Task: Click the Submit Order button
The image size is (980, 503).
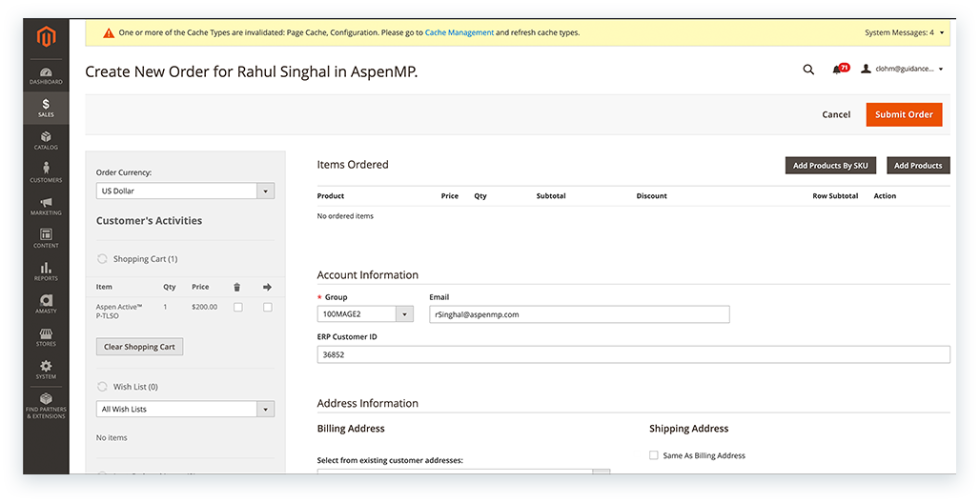Action: 904,114
